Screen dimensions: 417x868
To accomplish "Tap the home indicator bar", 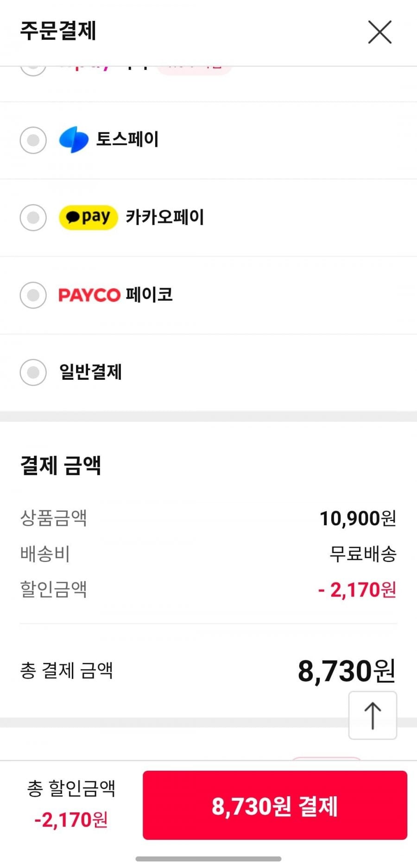I will 208,859.
